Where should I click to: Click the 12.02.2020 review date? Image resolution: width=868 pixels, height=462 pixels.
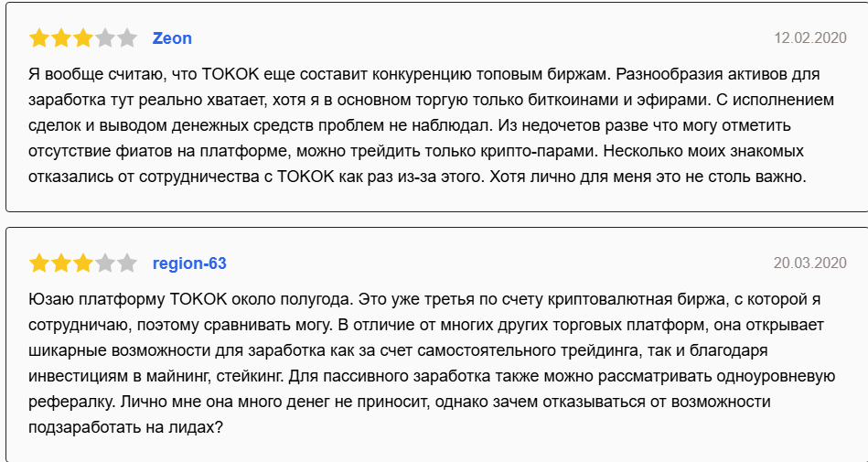810,38
